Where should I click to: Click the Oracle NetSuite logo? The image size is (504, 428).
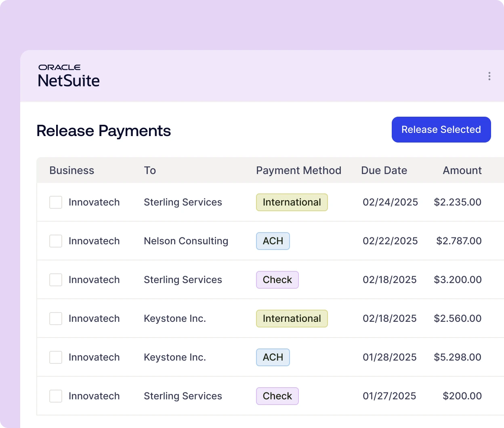pyautogui.click(x=69, y=76)
